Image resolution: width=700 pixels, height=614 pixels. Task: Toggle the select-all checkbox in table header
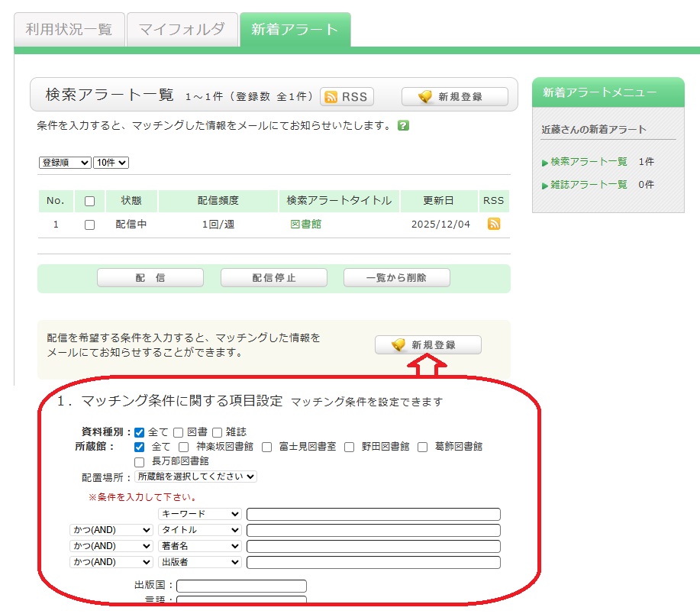(x=89, y=201)
